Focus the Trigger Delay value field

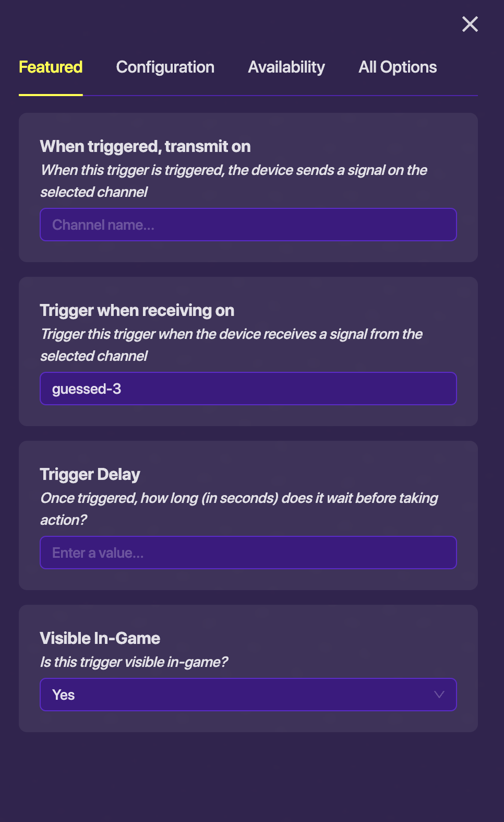click(248, 553)
